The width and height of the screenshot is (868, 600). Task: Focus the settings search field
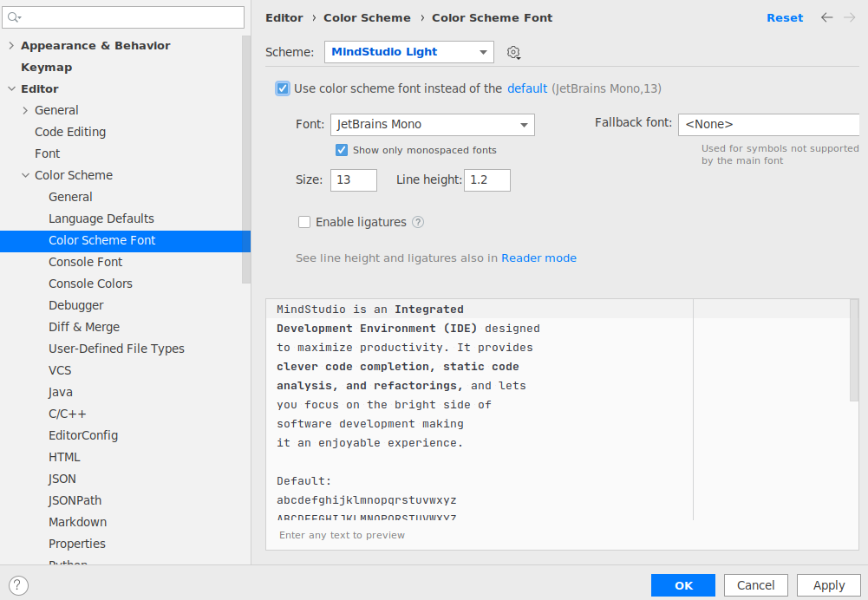tap(123, 17)
